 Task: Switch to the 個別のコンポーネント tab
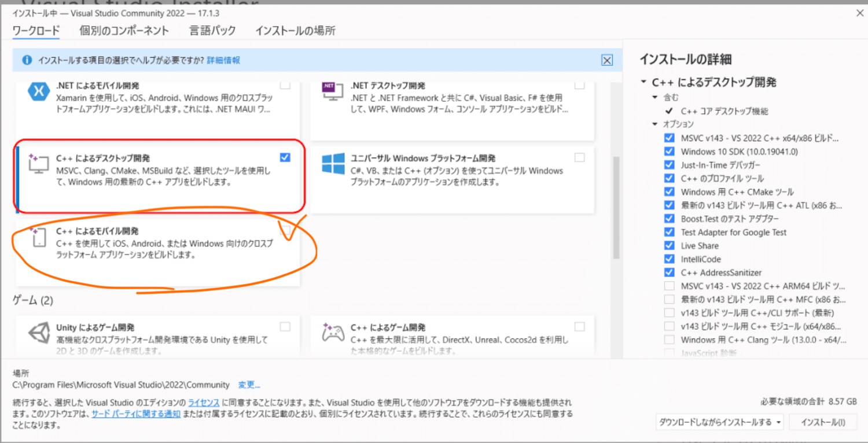(x=124, y=31)
